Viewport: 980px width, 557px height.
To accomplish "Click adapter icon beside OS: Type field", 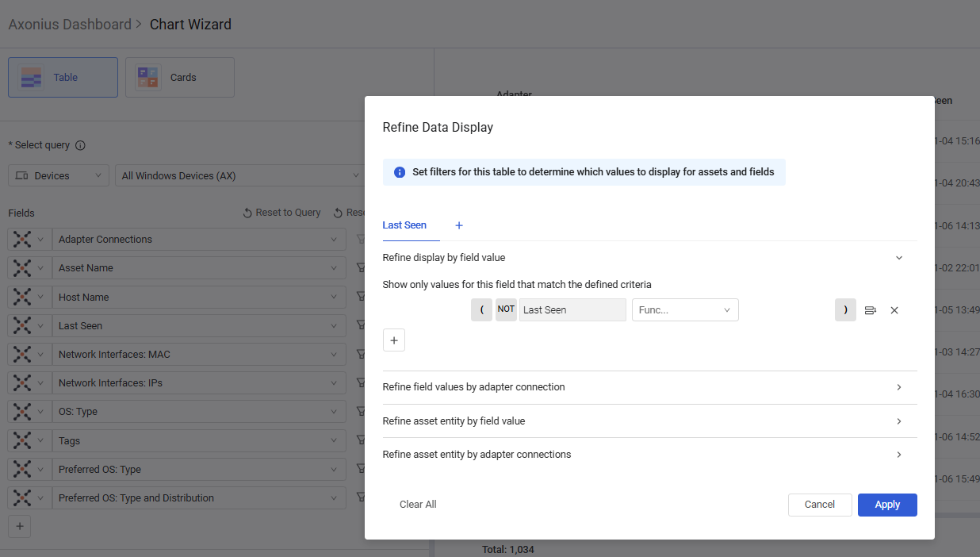I will pyautogui.click(x=22, y=411).
